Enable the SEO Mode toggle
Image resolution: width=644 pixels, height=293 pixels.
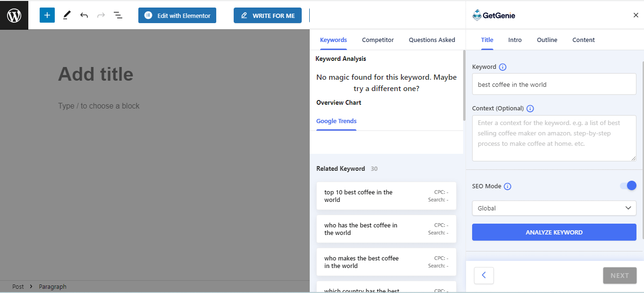(628, 185)
